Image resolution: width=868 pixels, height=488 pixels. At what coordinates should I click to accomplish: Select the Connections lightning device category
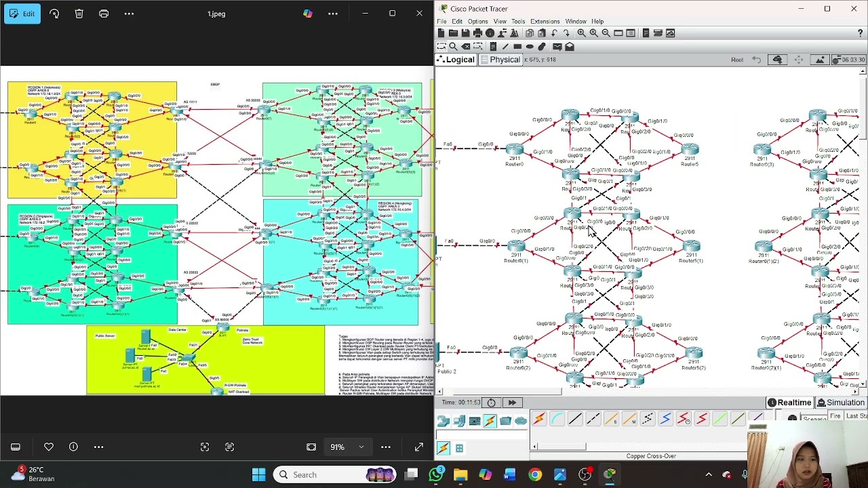[x=490, y=421]
